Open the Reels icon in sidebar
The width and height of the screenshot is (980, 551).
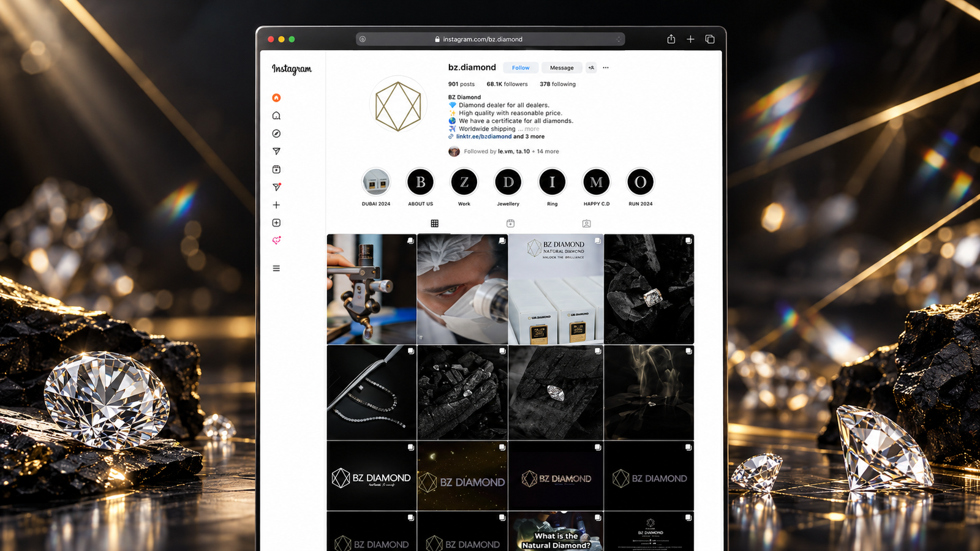(276, 169)
